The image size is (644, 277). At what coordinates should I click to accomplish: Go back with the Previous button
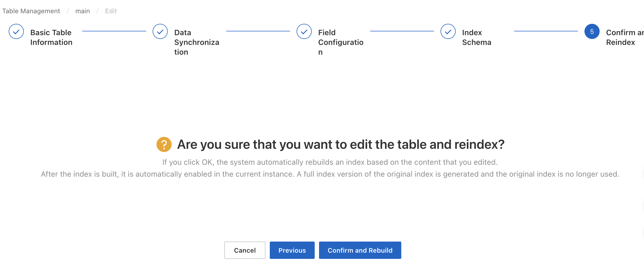292,250
